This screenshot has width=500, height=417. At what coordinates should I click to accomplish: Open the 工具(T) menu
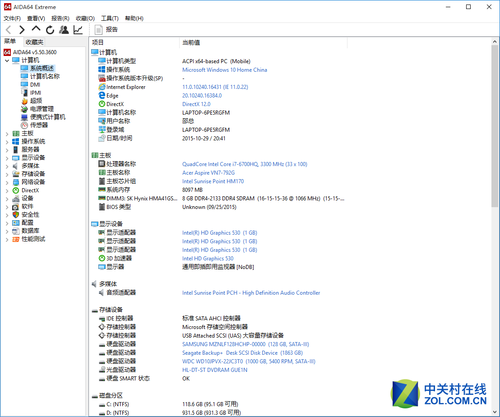point(110,18)
